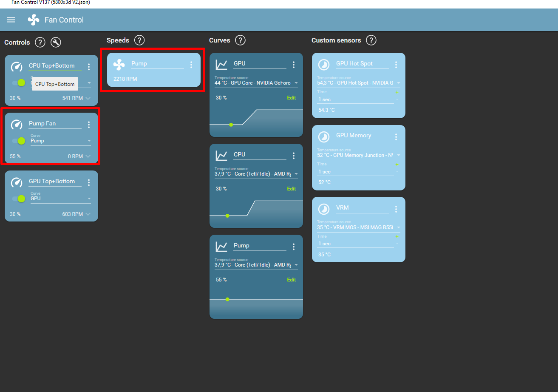
Task: Click the GPU Hot Spot name field
Action: tap(362, 64)
